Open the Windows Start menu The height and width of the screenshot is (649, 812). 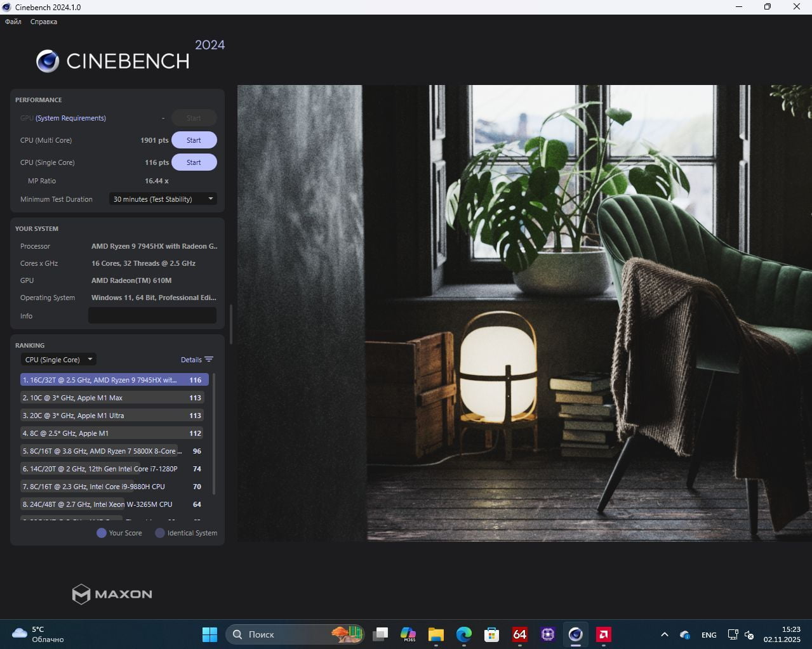click(x=210, y=634)
